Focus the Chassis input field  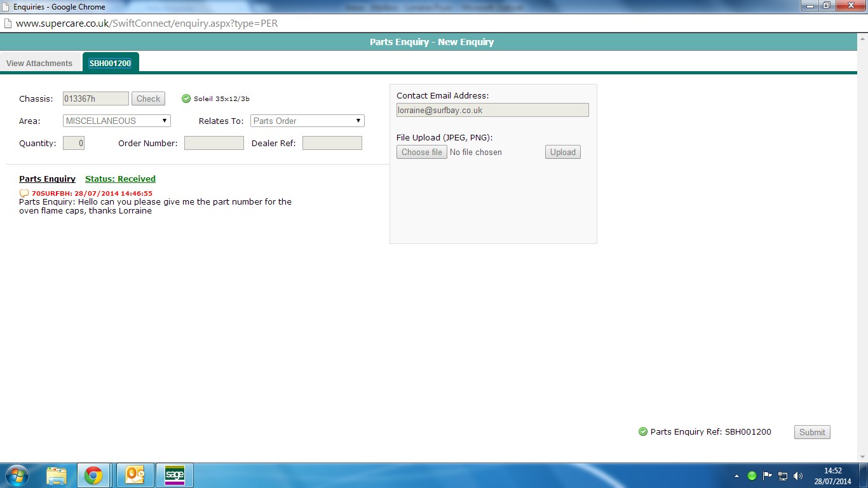click(96, 98)
